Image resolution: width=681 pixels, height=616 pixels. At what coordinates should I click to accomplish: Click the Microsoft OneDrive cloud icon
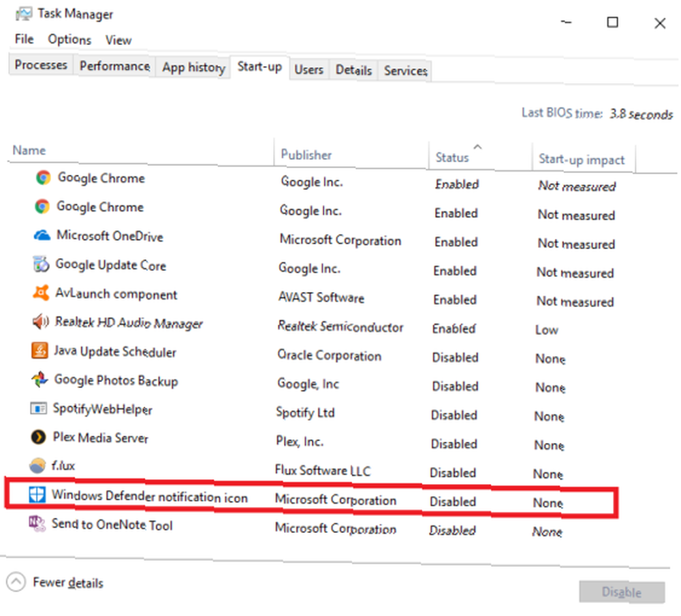(x=42, y=236)
